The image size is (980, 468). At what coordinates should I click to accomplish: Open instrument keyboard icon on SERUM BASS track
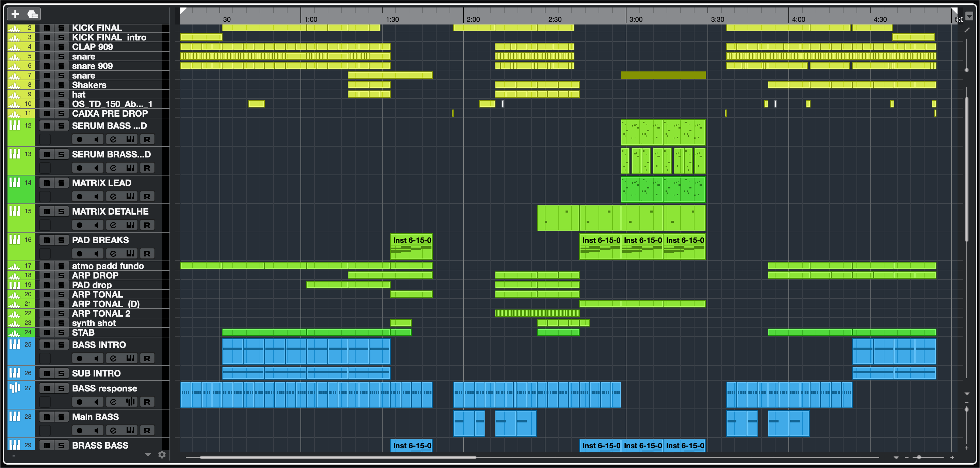130,139
